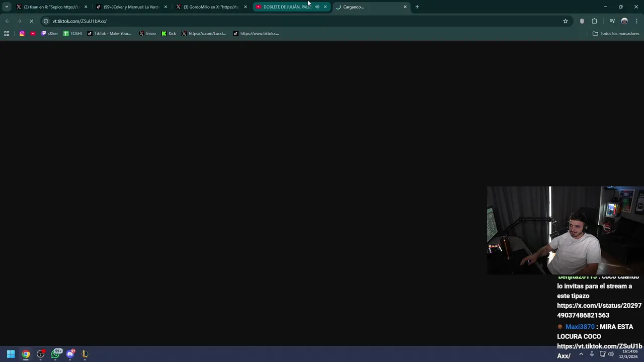Open the Instagram bookmark
The image size is (644, 362).
22,34
